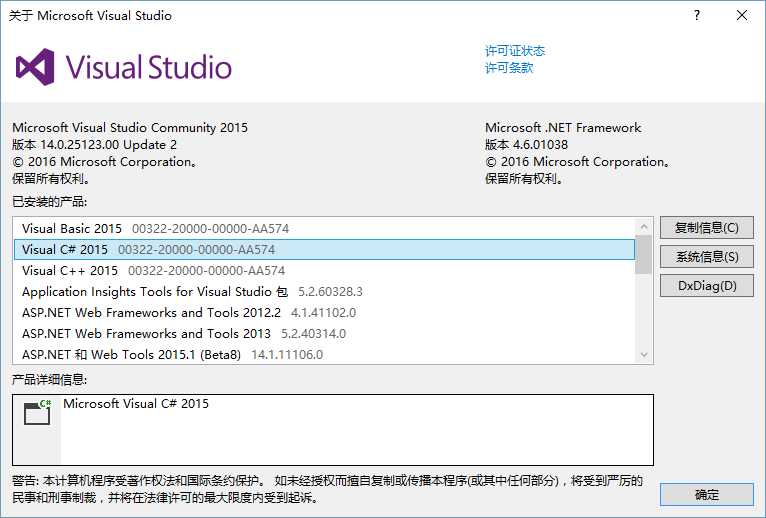Click the 产品详细信息 label
The height and width of the screenshot is (518, 766).
pyautogui.click(x=50, y=380)
